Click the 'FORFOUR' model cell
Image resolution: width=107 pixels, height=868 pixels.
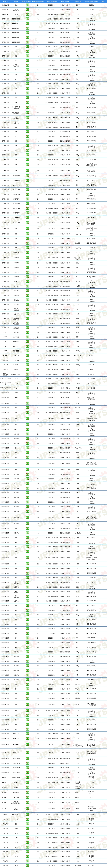click(x=16, y=815)
